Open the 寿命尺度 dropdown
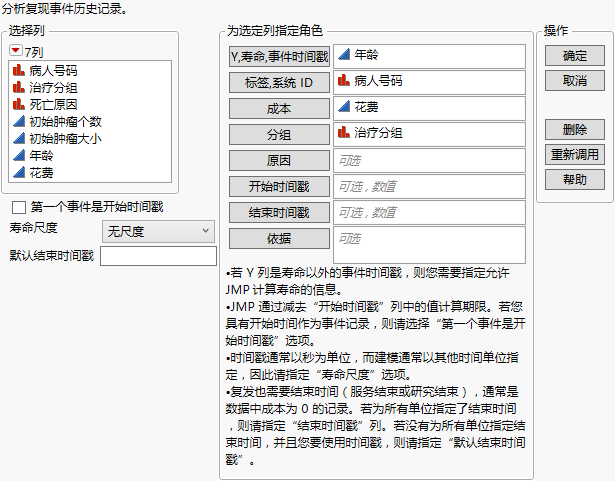 point(158,231)
